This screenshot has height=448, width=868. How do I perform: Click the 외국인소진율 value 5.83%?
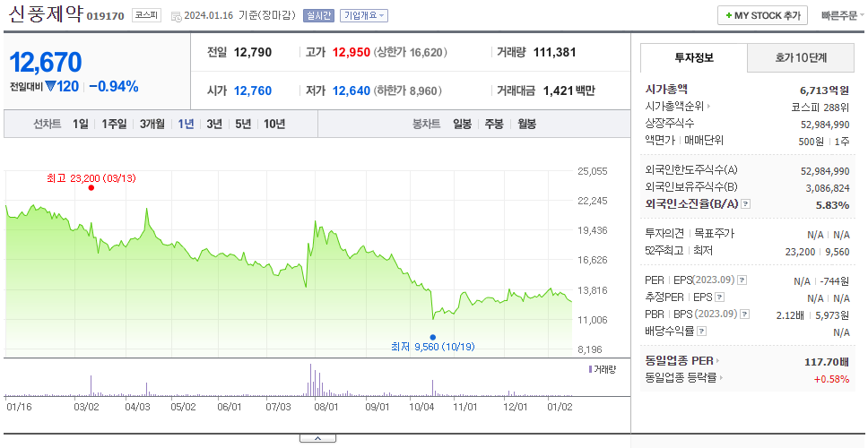(x=832, y=205)
